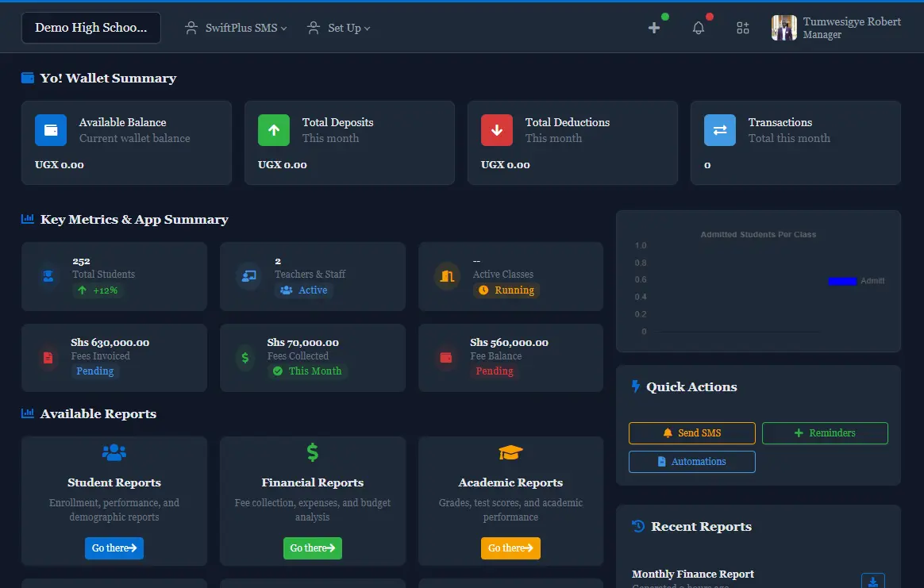Click the Active Classes door icon
924x588 pixels.
[447, 275]
